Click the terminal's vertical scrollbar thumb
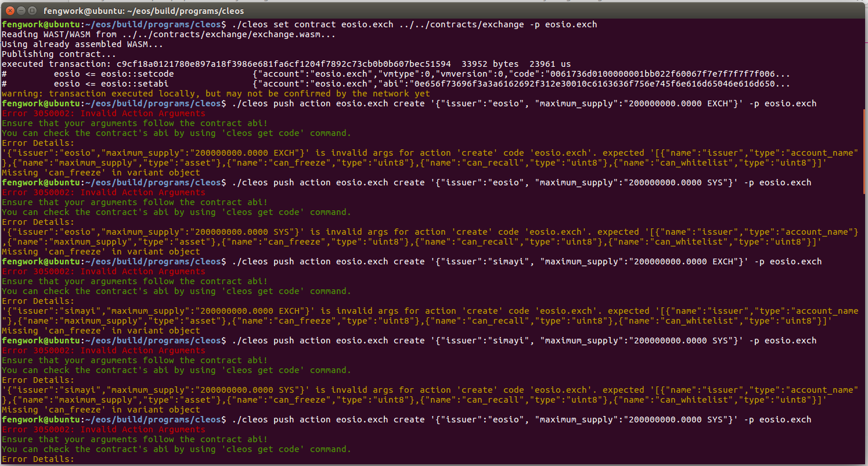This screenshot has height=466, width=868. coord(865,151)
